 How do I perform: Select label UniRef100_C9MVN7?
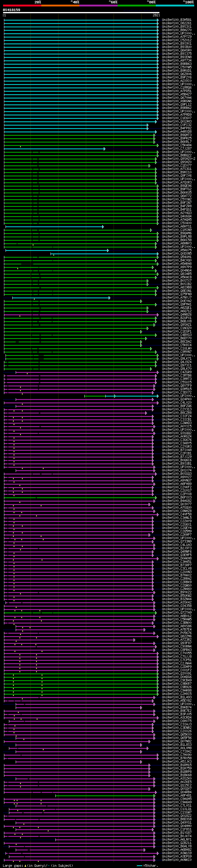pos(177,352)
